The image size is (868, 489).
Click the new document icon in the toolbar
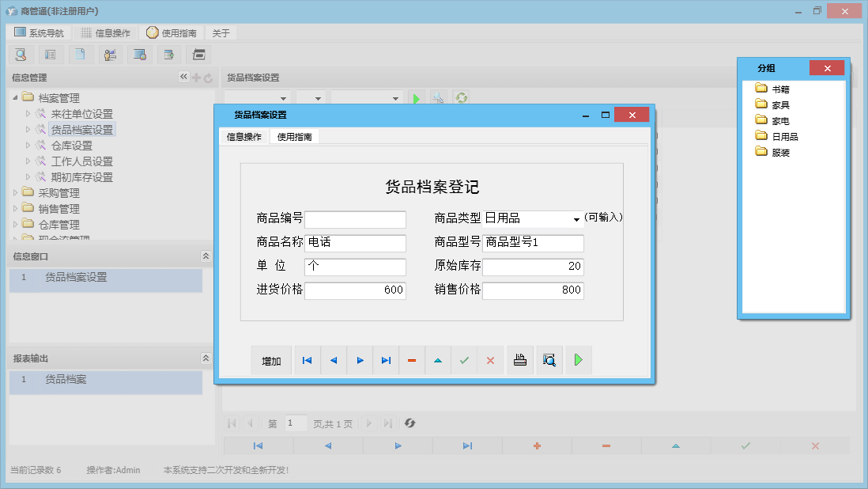(x=80, y=54)
